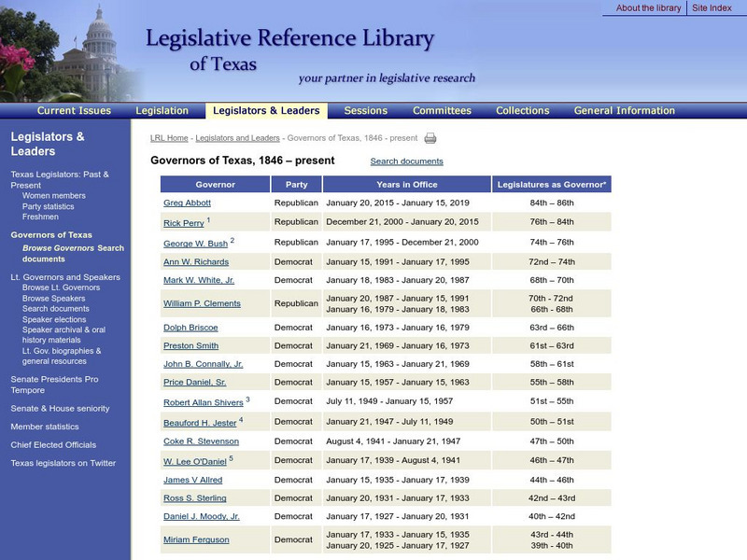Open Speaker archival & oral history materials
The height and width of the screenshot is (560, 747).
pyautogui.click(x=63, y=335)
